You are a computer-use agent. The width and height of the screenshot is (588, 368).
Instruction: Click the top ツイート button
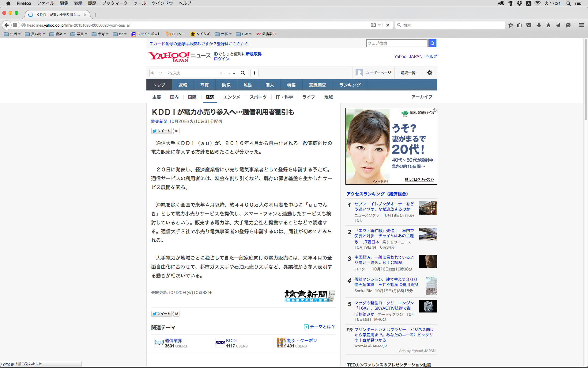[x=161, y=131]
